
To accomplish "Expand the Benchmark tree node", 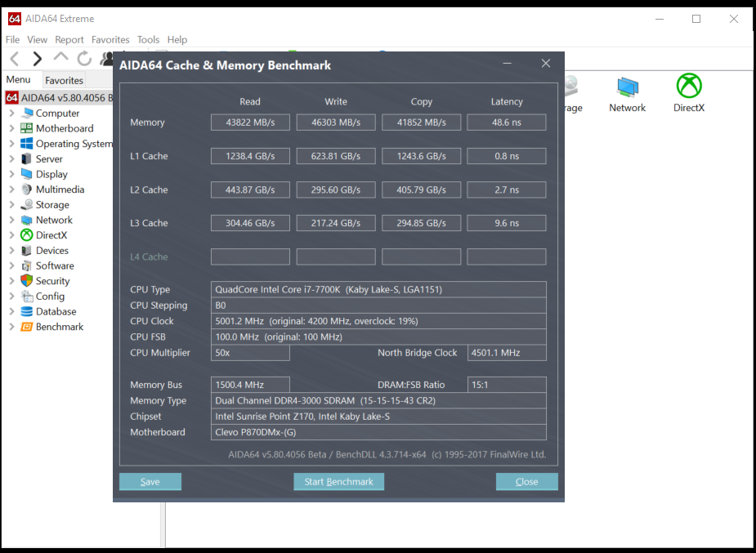I will coord(12,327).
